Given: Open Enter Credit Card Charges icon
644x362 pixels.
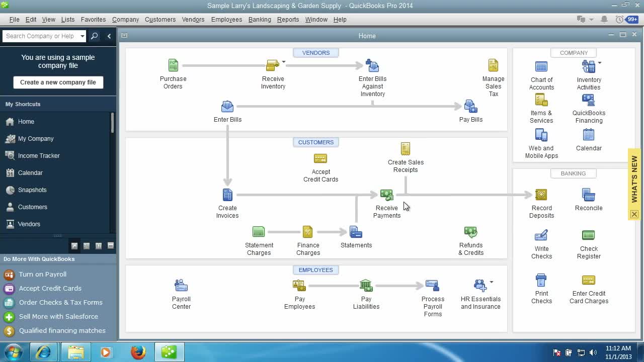Looking at the screenshot, I should point(588,280).
